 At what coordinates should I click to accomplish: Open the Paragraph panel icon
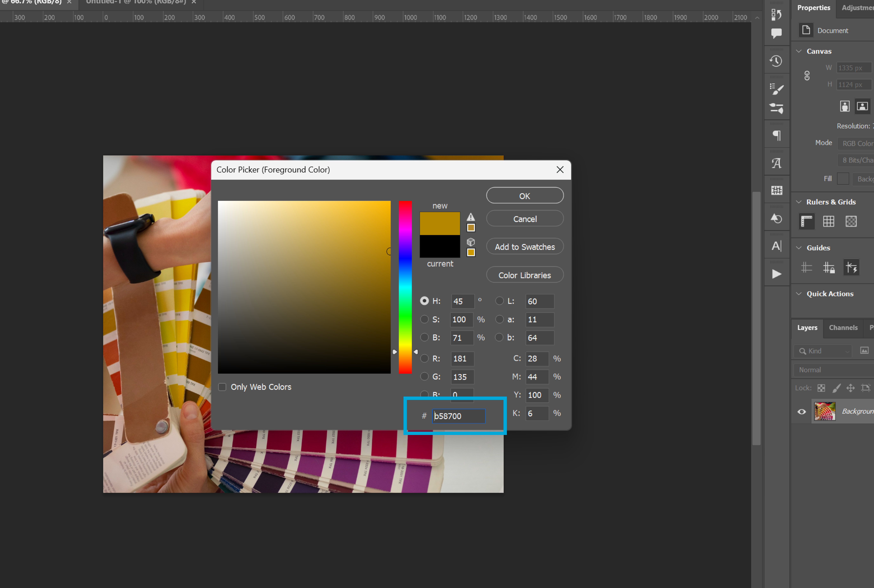(x=777, y=135)
